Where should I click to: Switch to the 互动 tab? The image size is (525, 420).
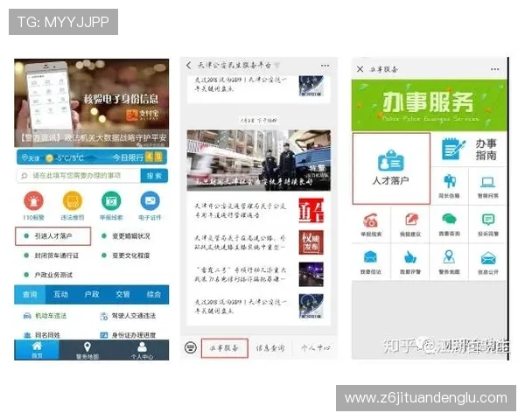click(x=60, y=295)
